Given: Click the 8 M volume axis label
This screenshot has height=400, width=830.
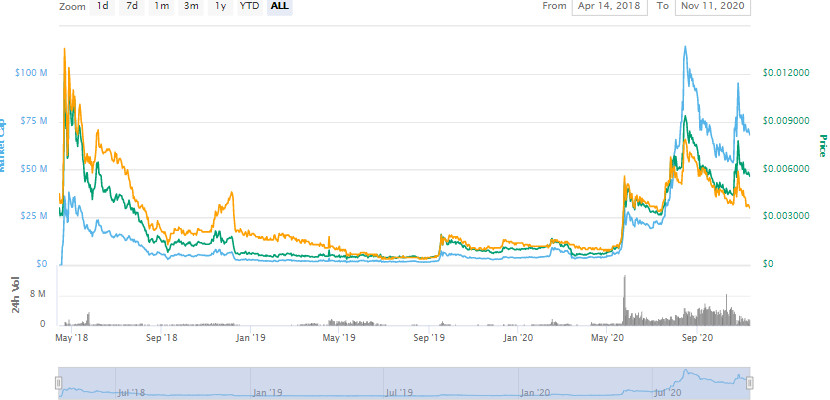Looking at the screenshot, I should 38,295.
